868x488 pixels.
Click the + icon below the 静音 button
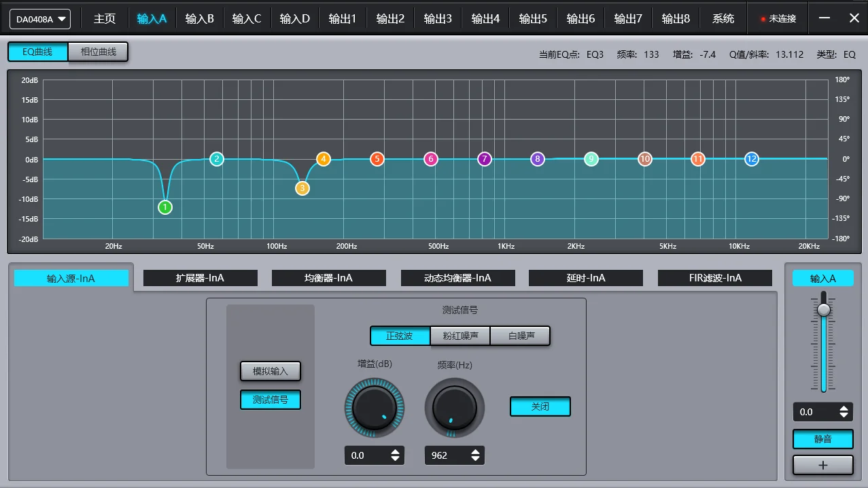pyautogui.click(x=822, y=465)
